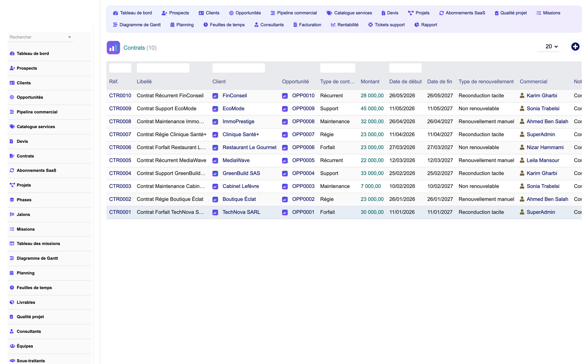Click the Jalons flag icon in the sidebar
Viewport: 588px width, 364px height.
(12, 214)
